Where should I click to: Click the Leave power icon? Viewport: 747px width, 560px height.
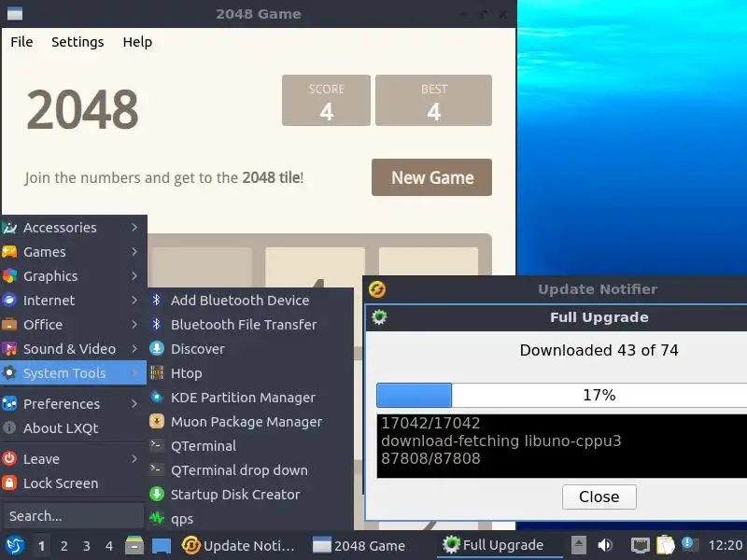click(x=9, y=458)
